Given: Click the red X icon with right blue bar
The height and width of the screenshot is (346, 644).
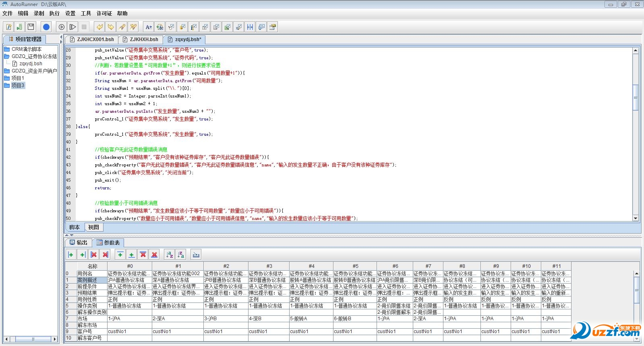Looking at the screenshot, I should (x=106, y=255).
